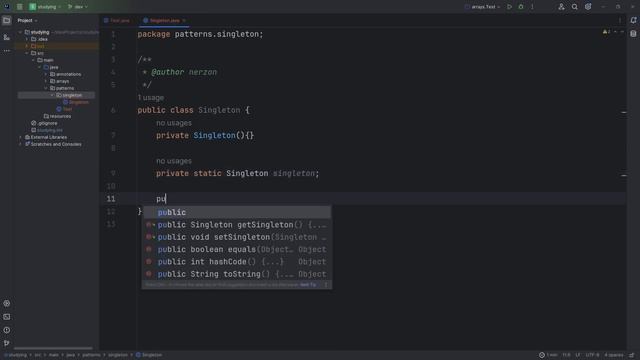Viewport: 640px width, 360px height.
Task: Select .gitignore file in tree
Action: coord(44,123)
